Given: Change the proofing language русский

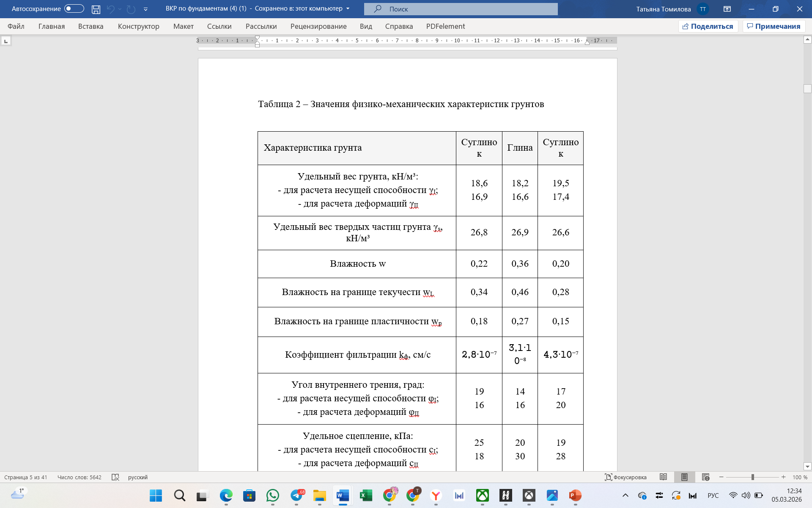Looking at the screenshot, I should [138, 477].
